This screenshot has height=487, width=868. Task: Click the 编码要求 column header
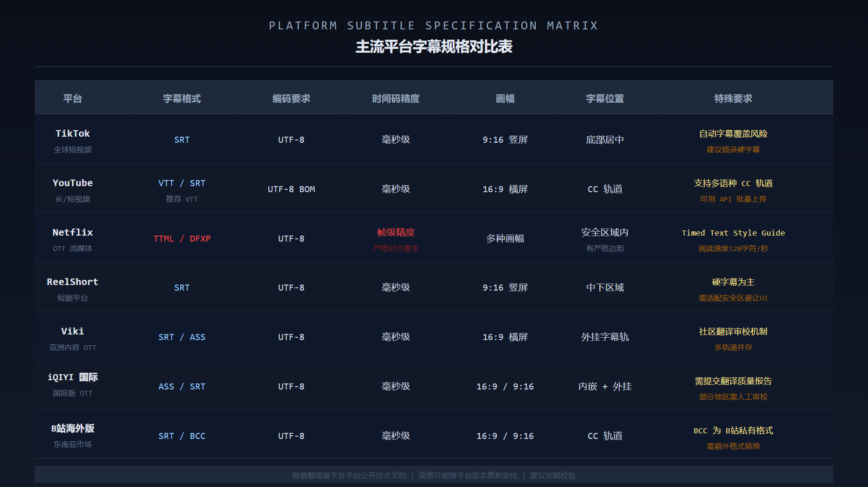[x=291, y=98]
